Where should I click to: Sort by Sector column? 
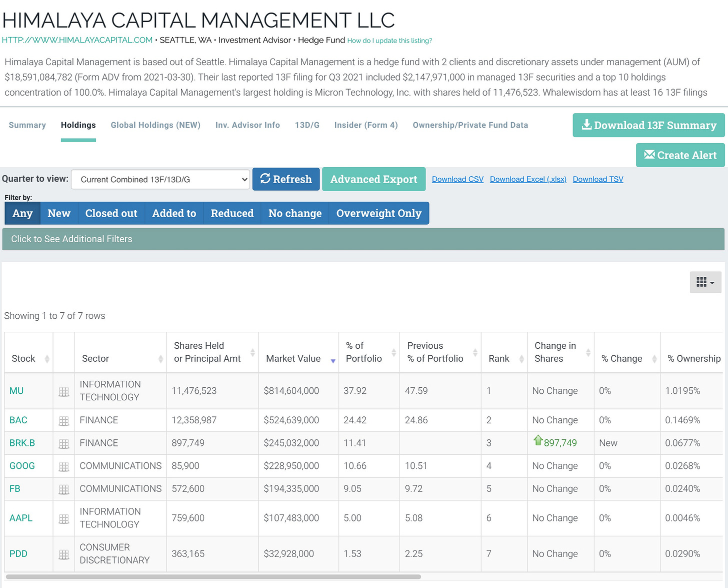pos(120,352)
